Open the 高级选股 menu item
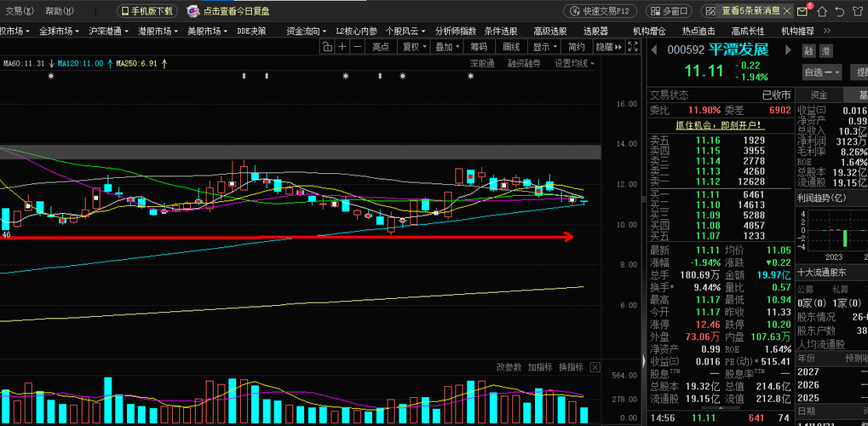 tap(550, 31)
